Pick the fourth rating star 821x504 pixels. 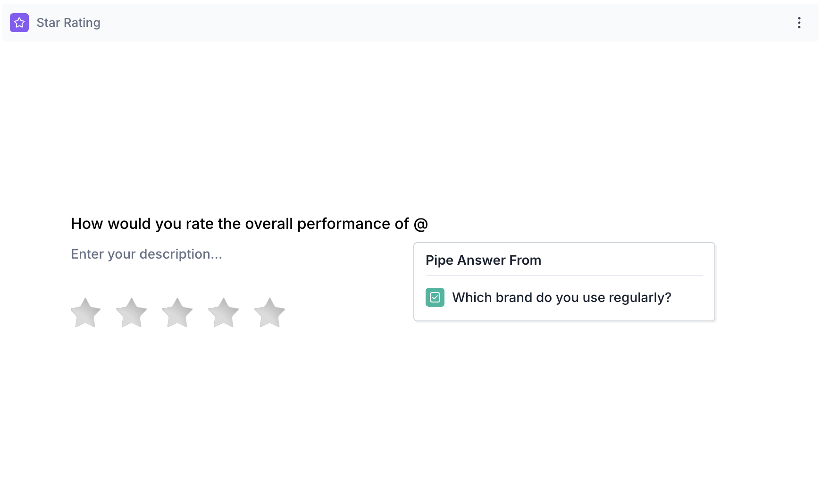(x=223, y=312)
